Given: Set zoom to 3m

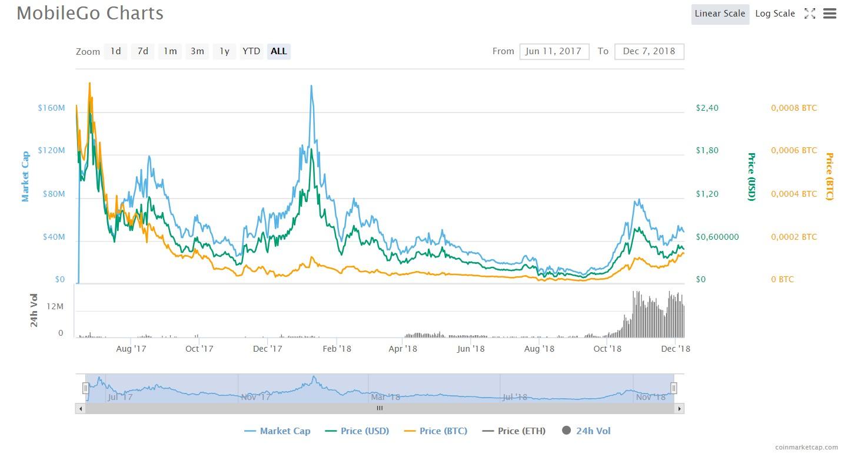Looking at the screenshot, I should 197,51.
